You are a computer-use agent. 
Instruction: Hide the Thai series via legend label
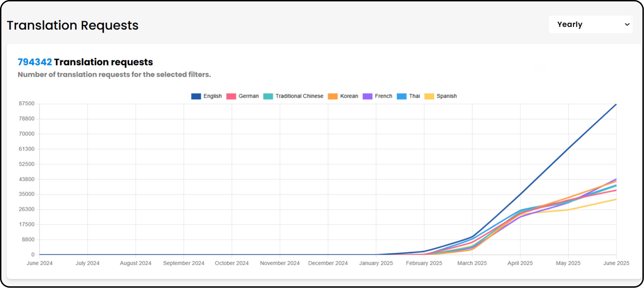point(414,96)
